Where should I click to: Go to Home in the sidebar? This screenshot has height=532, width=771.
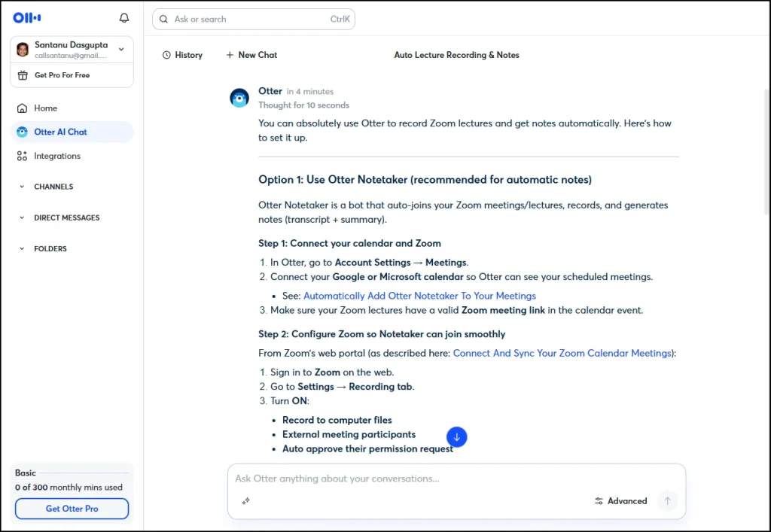click(72, 108)
